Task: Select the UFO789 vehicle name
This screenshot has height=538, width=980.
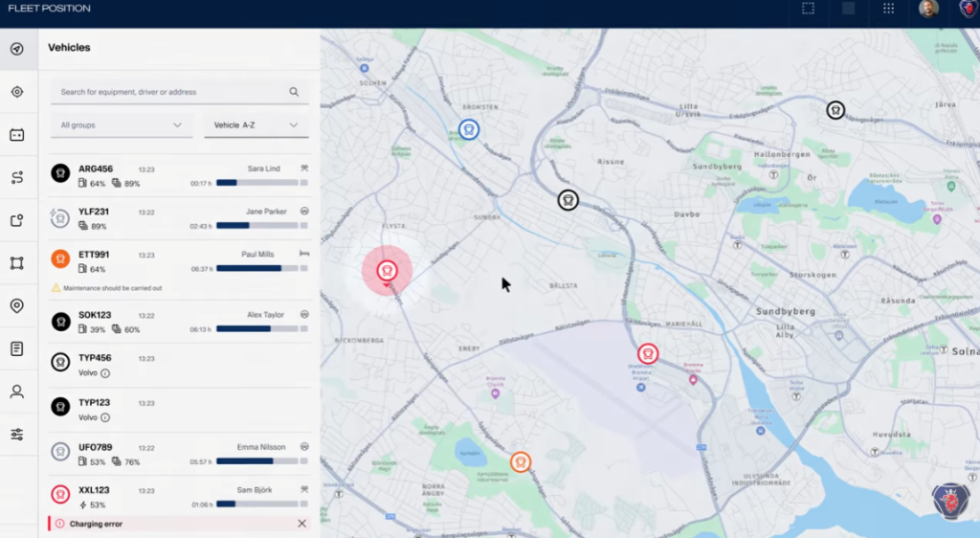Action: (x=95, y=447)
